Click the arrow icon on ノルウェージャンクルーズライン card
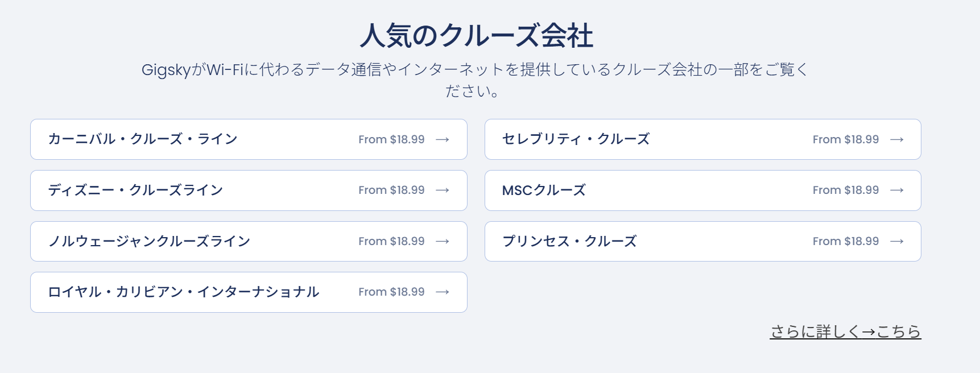The height and width of the screenshot is (373, 980). coord(443,241)
